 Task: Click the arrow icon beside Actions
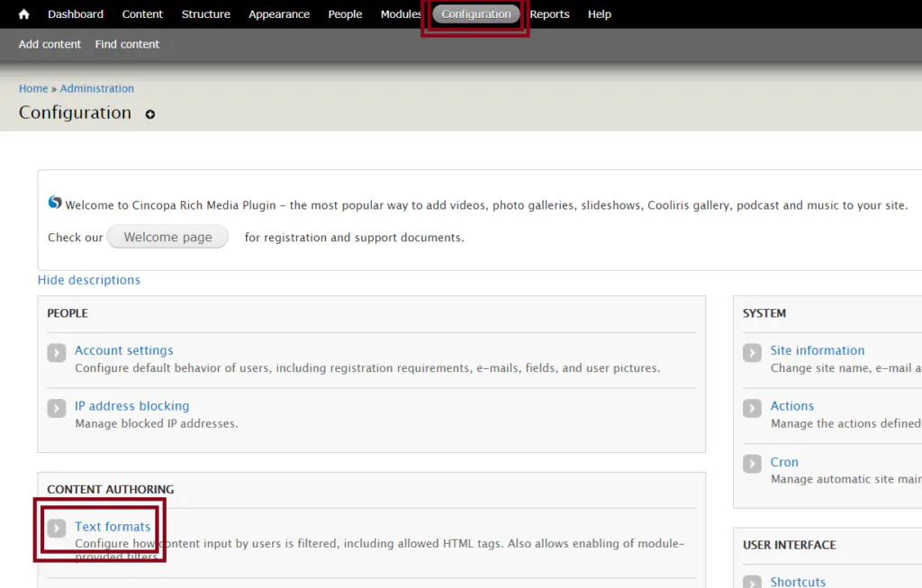tap(752, 408)
